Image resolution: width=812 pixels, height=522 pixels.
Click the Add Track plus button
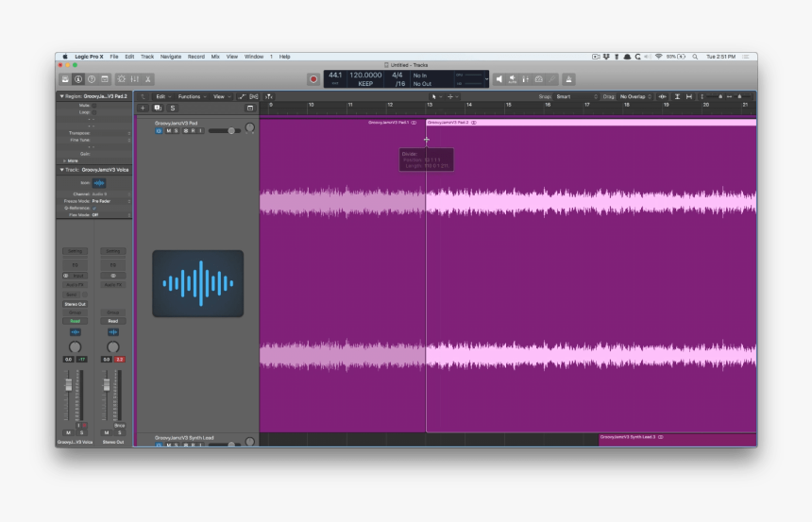pyautogui.click(x=143, y=108)
